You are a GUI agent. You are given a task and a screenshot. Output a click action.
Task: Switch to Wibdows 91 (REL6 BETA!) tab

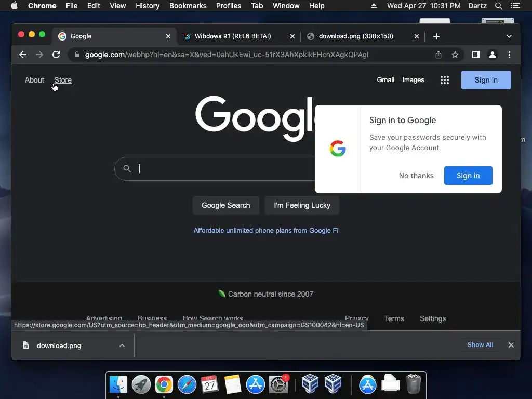pyautogui.click(x=233, y=36)
